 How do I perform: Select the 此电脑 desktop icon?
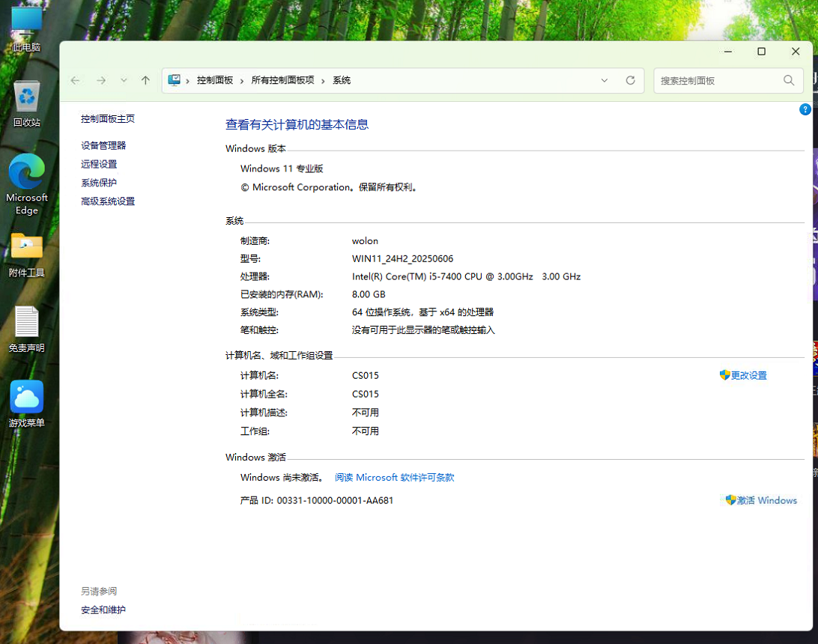(x=27, y=28)
